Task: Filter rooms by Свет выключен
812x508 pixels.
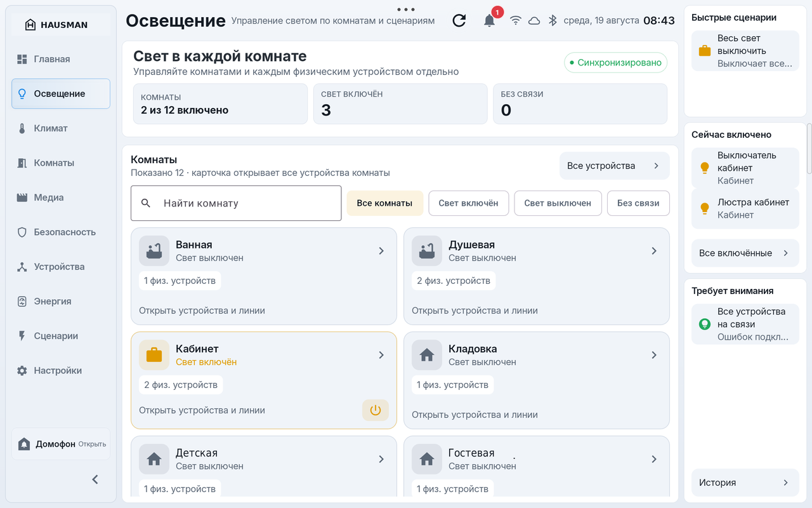Action: point(558,203)
